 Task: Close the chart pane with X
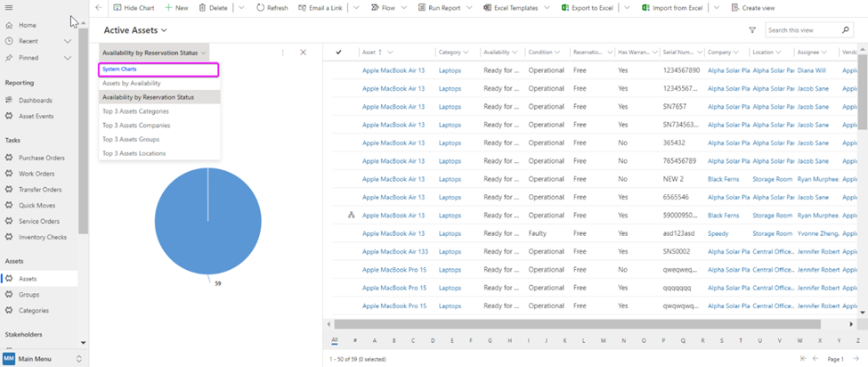coord(303,53)
